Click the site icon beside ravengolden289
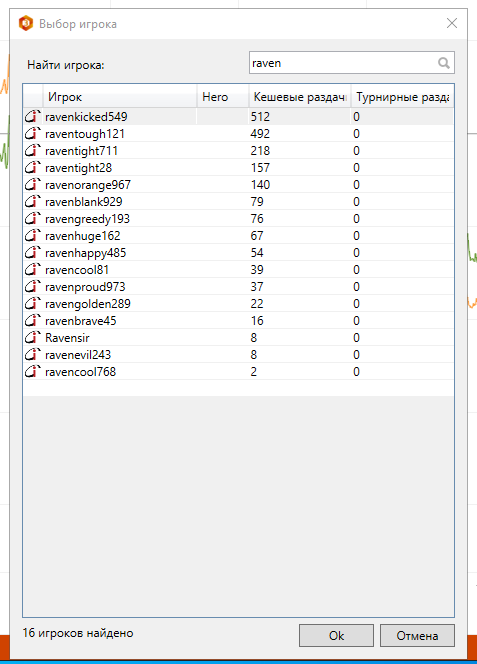This screenshot has width=477, height=664. [33, 303]
